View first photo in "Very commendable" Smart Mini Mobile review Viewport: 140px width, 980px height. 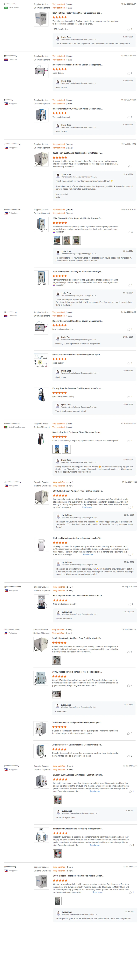pyautogui.click(x=57, y=240)
